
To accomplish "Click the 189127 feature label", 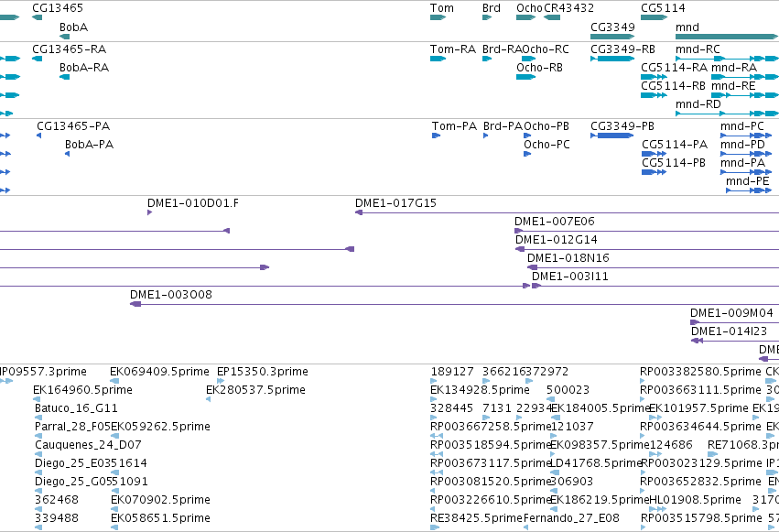I will pos(452,372).
